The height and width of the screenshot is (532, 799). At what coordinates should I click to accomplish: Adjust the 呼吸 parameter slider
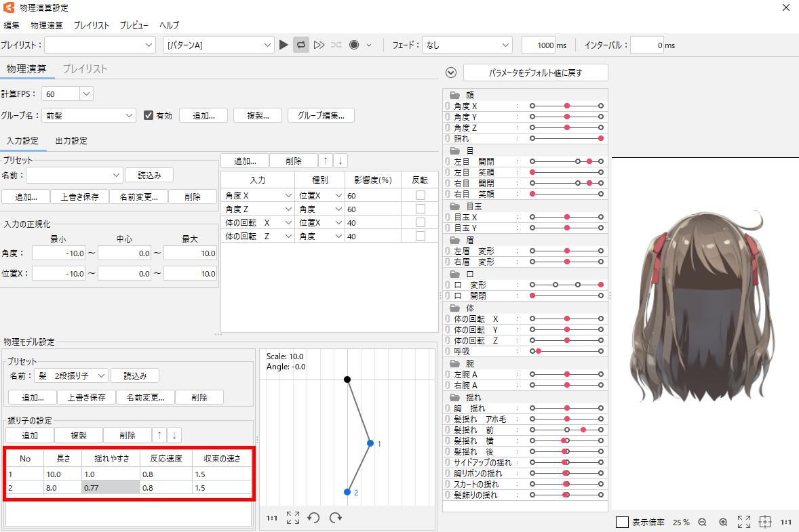coord(566,351)
